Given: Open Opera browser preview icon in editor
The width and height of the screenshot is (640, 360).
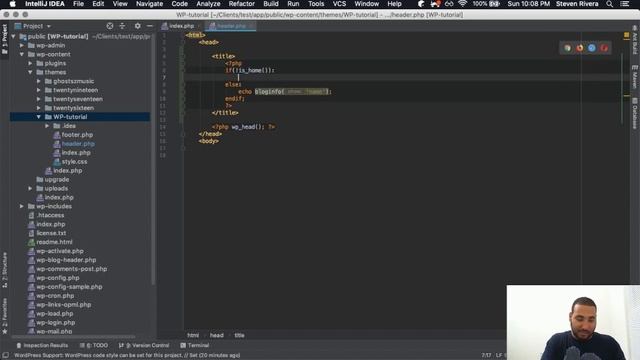Looking at the screenshot, I should click(x=604, y=48).
